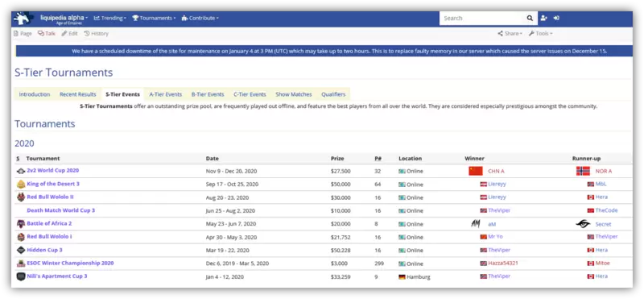The image size is (644, 299).
Task: Open TheViper player link for Death Match World Cup 3
Action: [x=499, y=210]
